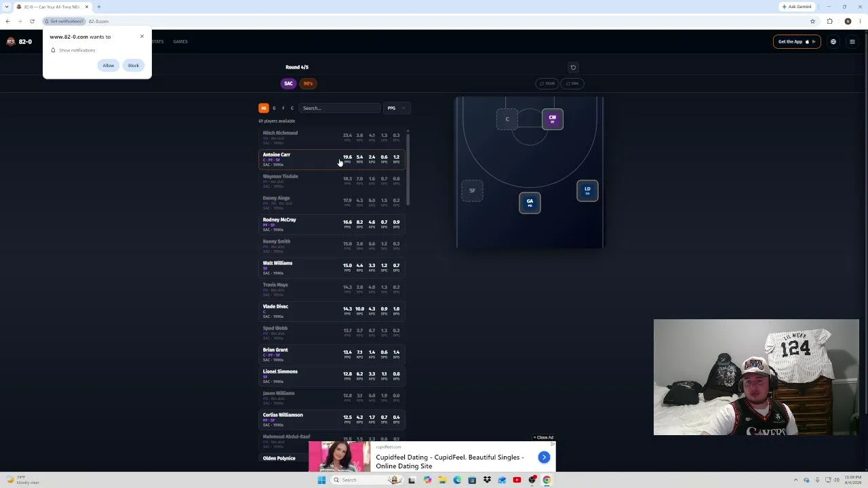This screenshot has height=488, width=868.
Task: Click the Wayman Tisdale row
Action: point(332,181)
